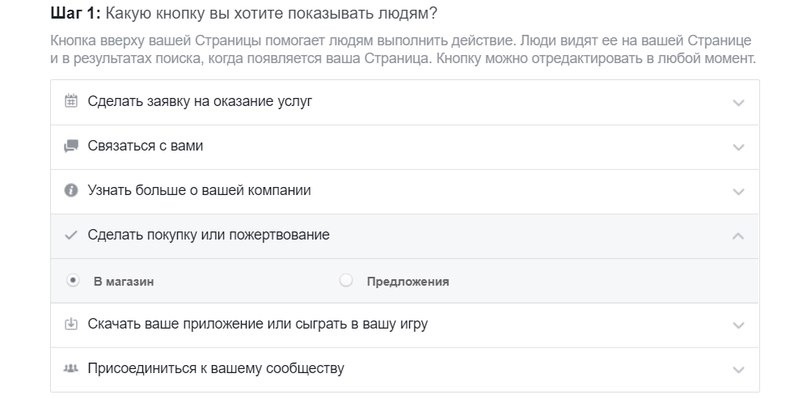Screen dimensions: 807x399
Task: Collapse Сделать покупку или пожертвование chevron
Action: click(x=739, y=236)
